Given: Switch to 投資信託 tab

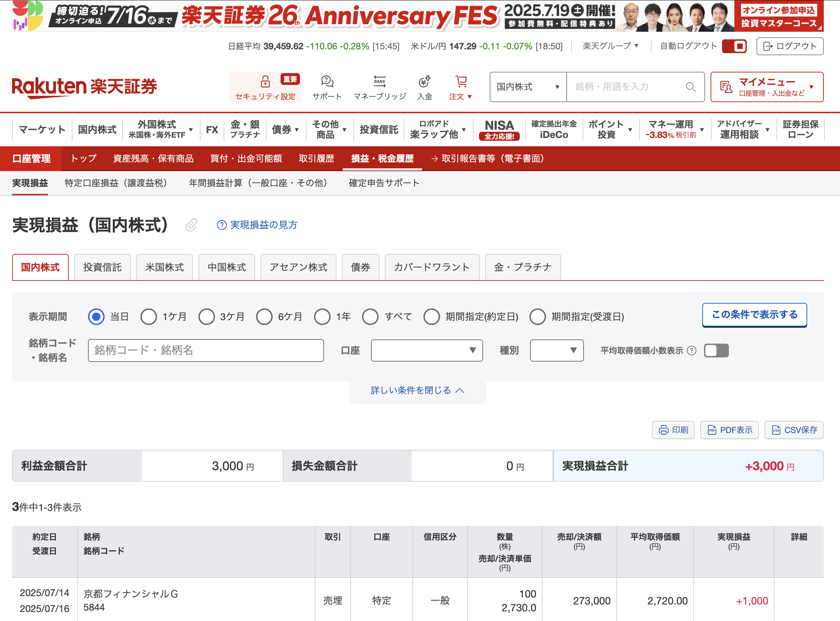Looking at the screenshot, I should [102, 267].
